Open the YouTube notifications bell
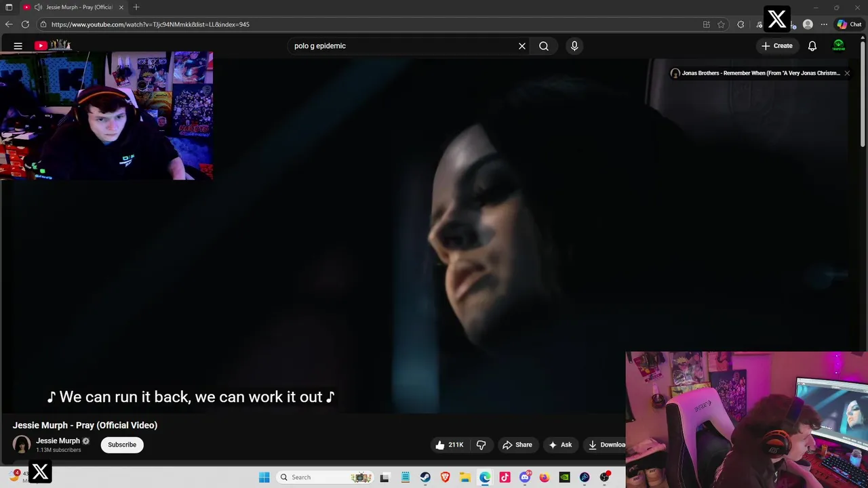The image size is (868, 488). tap(812, 46)
